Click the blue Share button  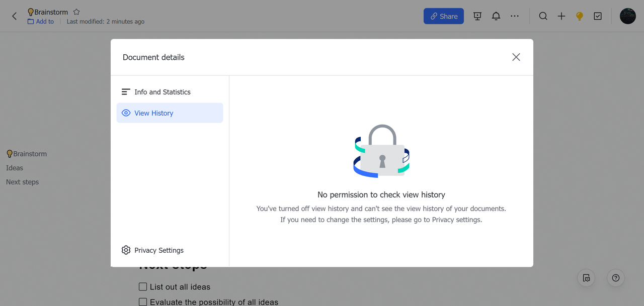[443, 16]
